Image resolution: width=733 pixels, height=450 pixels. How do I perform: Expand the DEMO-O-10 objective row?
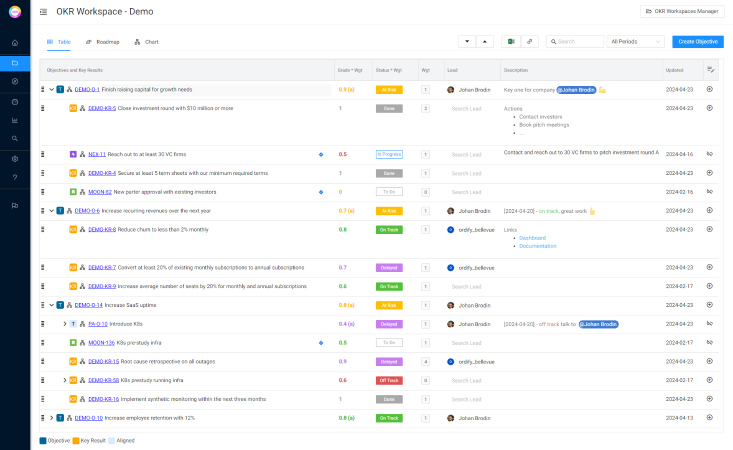click(x=50, y=418)
